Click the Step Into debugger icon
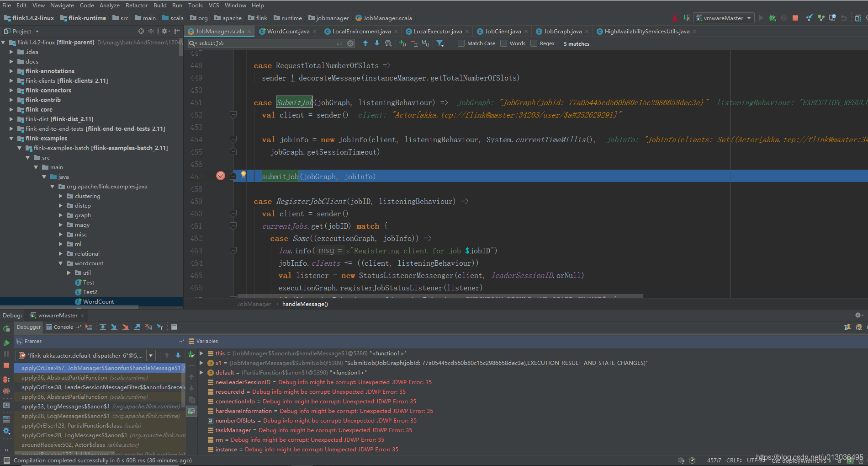 coord(114,327)
